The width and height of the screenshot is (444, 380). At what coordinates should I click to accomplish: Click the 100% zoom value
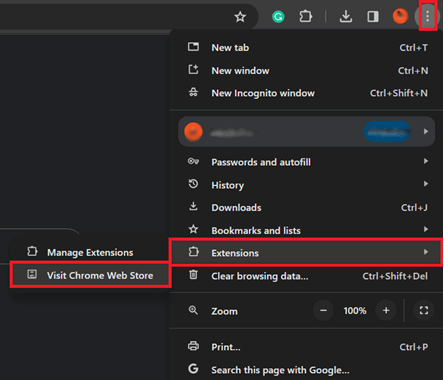pos(355,311)
